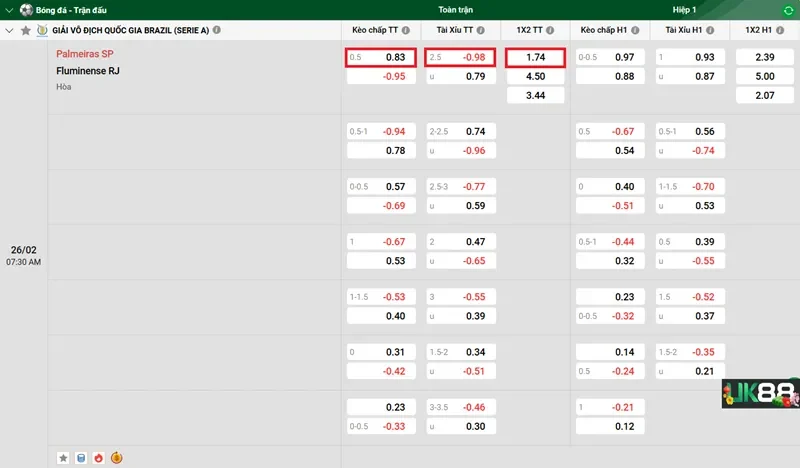Viewport: 800px width, 468px height.
Task: Collapse the Brazil Serie A league chevron
Action: (x=9, y=31)
